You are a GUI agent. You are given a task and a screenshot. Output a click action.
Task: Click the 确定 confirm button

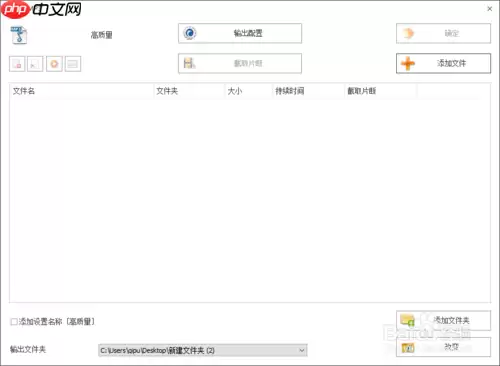click(x=443, y=33)
